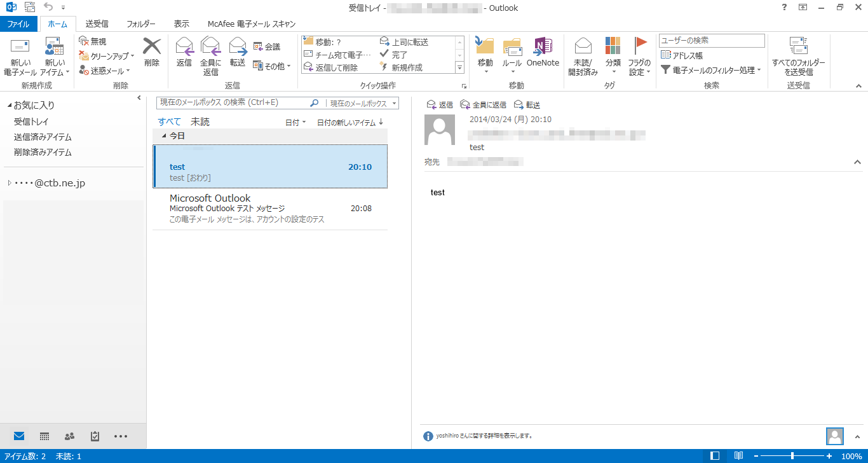The image size is (868, 463).
Task: Select quick step チーム宛て電子メール
Action: click(x=337, y=55)
